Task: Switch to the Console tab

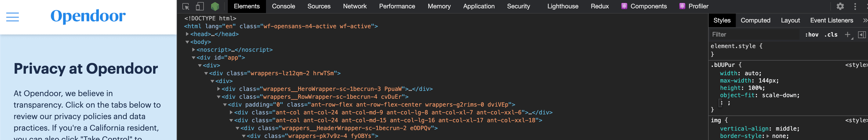Action: [x=283, y=6]
